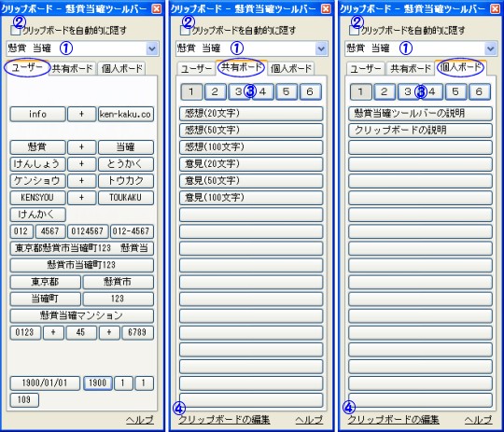The width and height of the screenshot is (504, 432).
Task: Click the 懸賞当確マンション button
Action: click(81, 315)
